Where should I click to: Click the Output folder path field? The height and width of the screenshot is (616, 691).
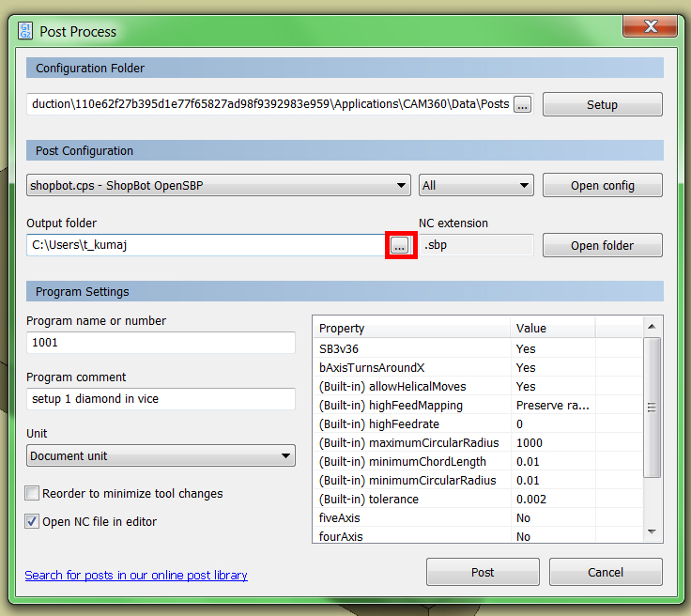[207, 245]
